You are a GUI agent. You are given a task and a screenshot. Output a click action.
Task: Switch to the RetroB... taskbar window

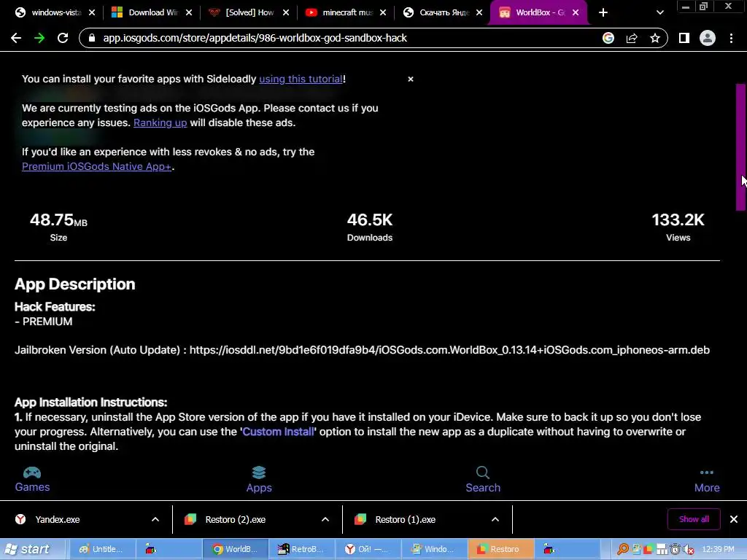point(301,550)
